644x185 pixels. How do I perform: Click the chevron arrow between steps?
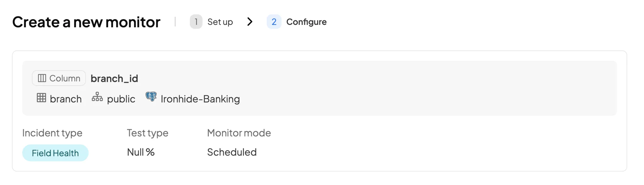coord(250,22)
